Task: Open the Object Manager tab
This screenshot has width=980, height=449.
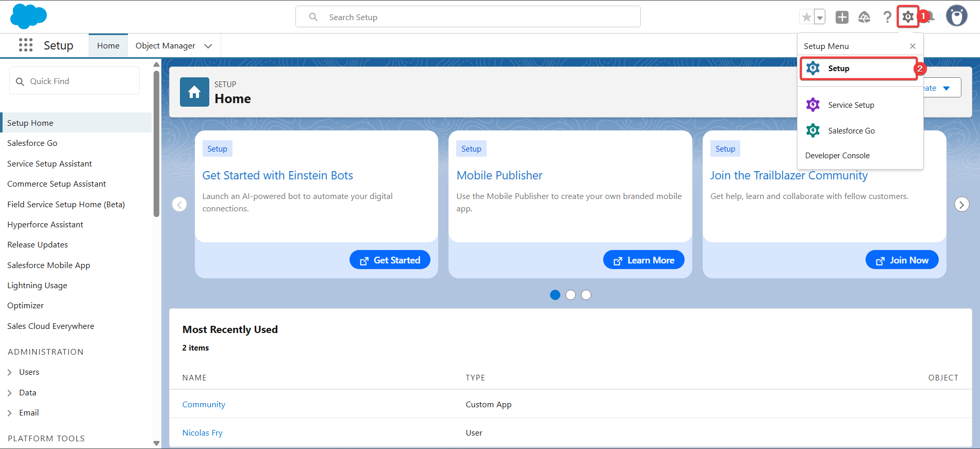Action: pos(165,45)
